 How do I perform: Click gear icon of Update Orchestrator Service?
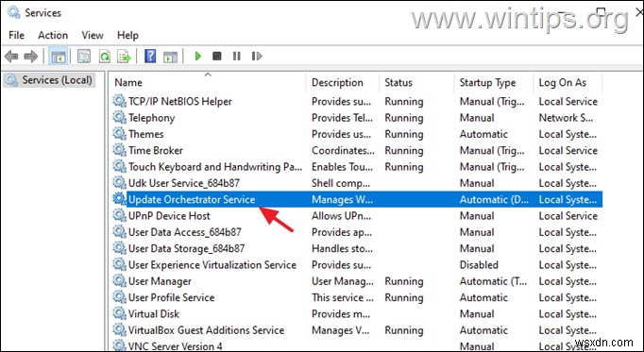[119, 199]
